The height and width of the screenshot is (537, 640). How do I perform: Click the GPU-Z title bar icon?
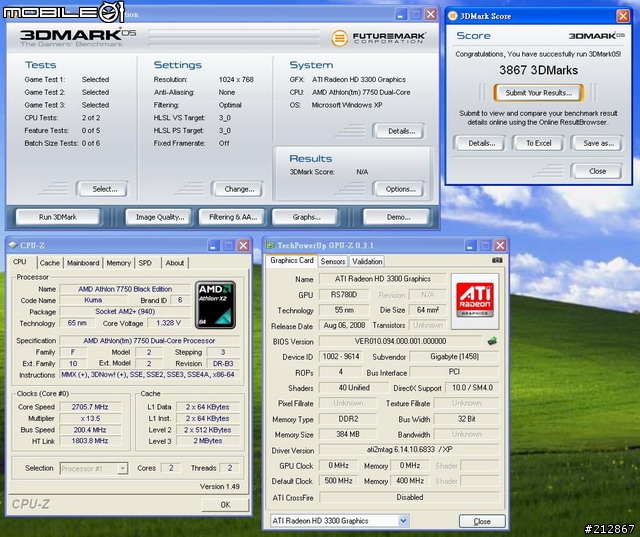point(270,245)
